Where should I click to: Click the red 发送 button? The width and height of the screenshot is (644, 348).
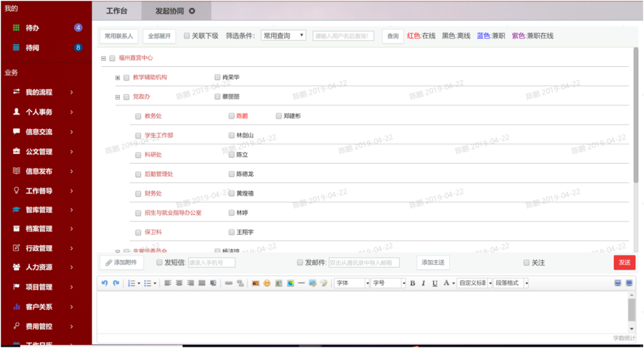click(x=625, y=263)
